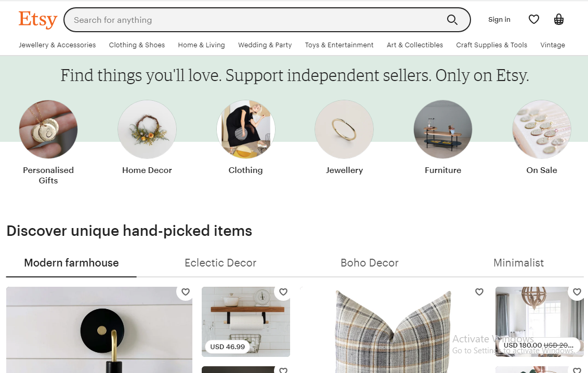Screen dimensions: 588x373
Task: Favourite the USD 46.99 shelf item
Action: [283, 292]
